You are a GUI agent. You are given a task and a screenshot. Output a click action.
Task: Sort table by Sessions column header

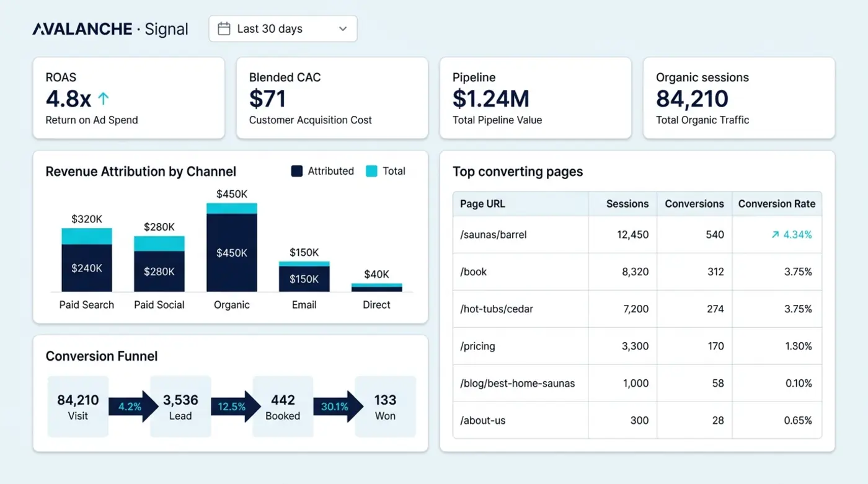coord(622,204)
